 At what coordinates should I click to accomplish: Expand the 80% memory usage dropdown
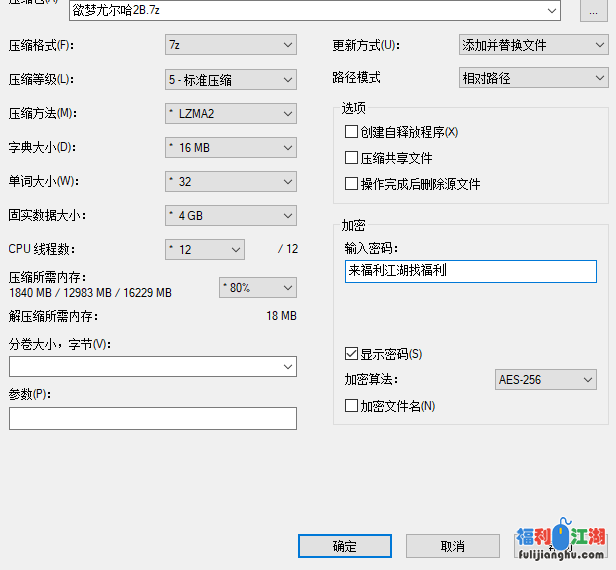(x=258, y=288)
